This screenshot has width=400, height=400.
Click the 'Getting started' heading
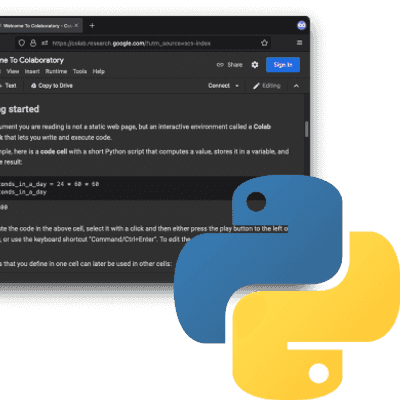(20, 109)
